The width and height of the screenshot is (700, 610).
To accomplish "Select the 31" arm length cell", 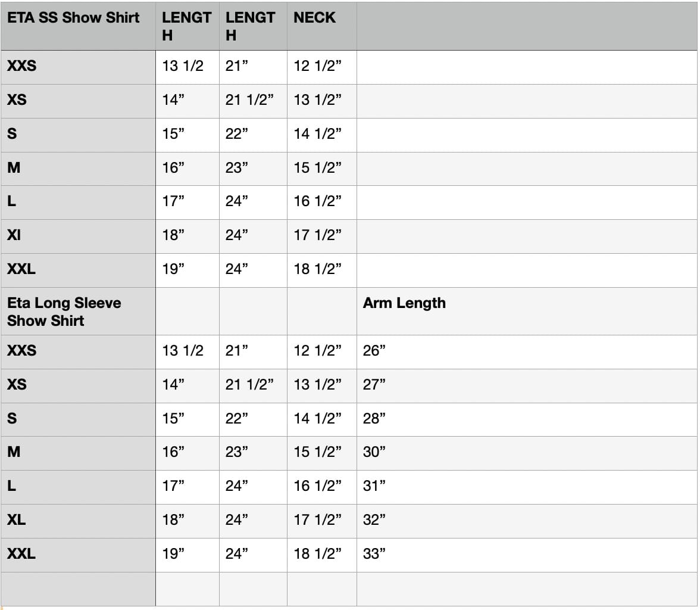I will pyautogui.click(x=527, y=487).
